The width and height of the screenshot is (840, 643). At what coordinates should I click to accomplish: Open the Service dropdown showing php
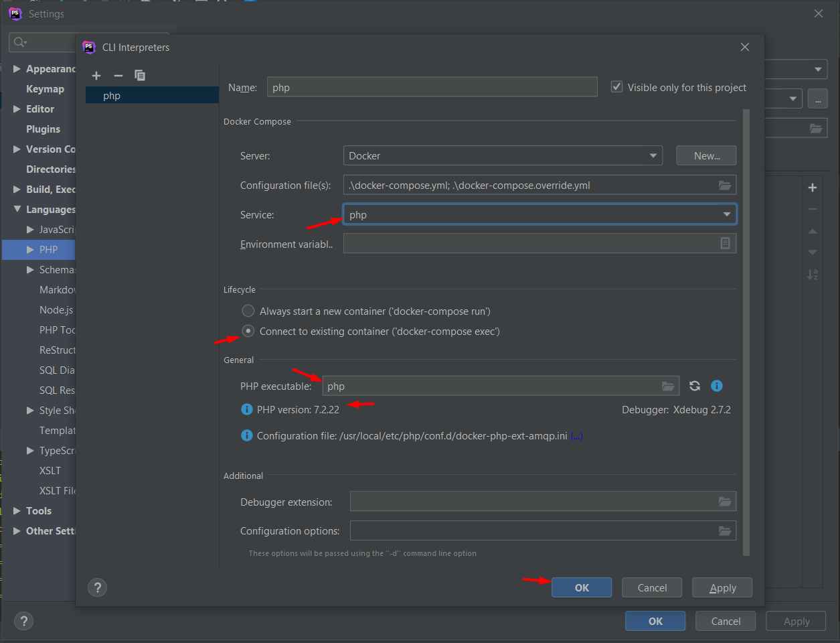[x=539, y=214]
